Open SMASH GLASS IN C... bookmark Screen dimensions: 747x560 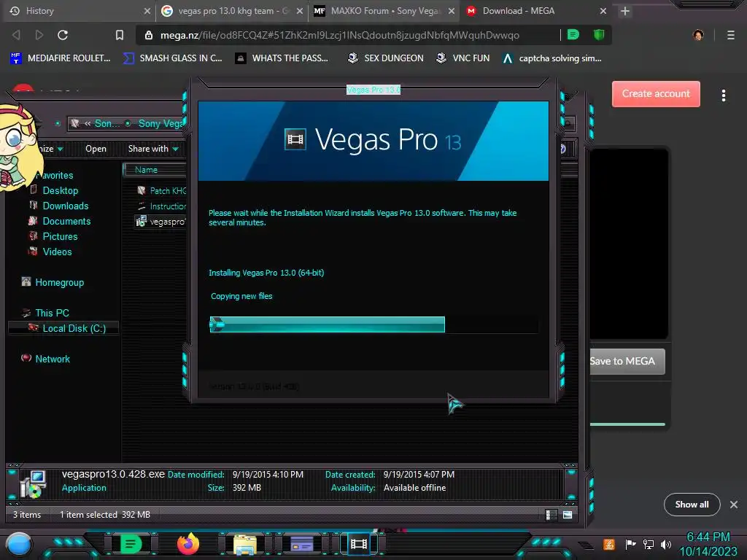point(172,58)
